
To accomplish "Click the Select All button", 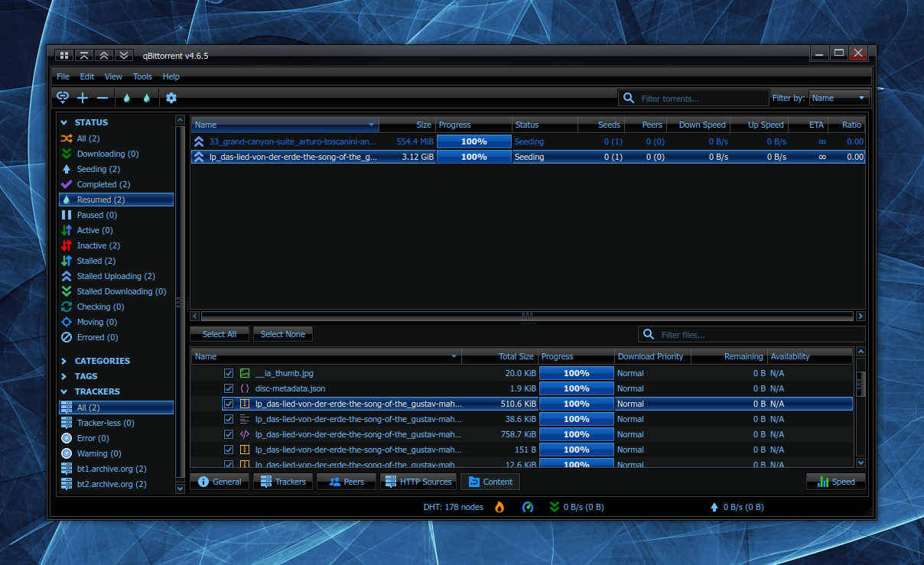I will 220,334.
